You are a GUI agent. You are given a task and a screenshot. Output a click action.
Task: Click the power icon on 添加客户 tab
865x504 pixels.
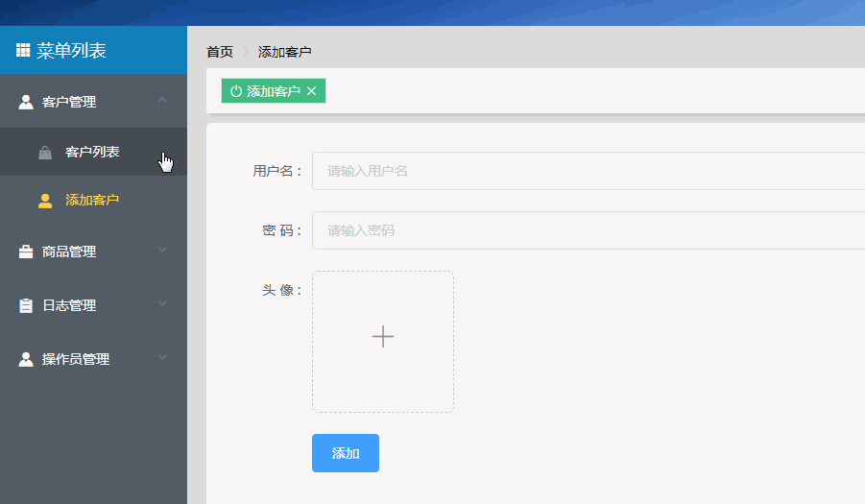pos(236,91)
